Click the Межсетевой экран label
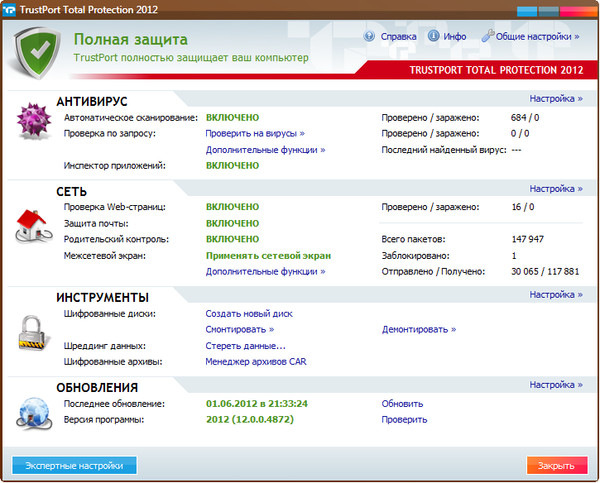The width and height of the screenshot is (600, 483). (105, 256)
